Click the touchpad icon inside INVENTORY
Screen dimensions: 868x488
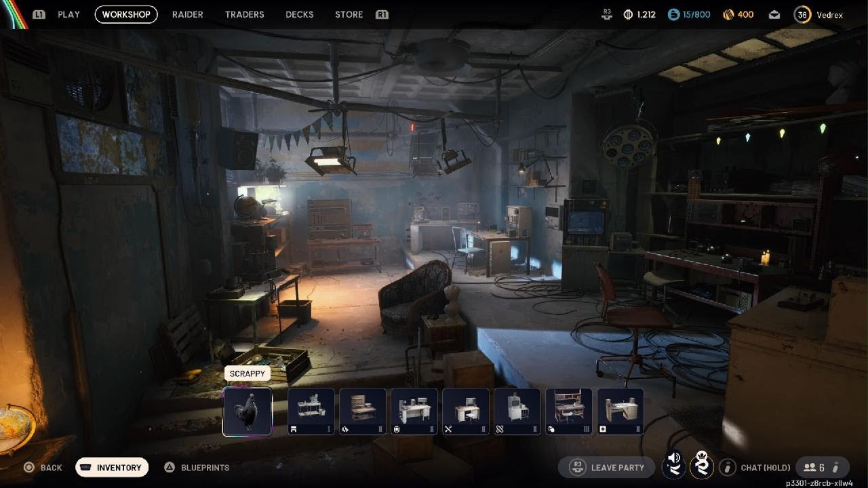pyautogui.click(x=85, y=467)
